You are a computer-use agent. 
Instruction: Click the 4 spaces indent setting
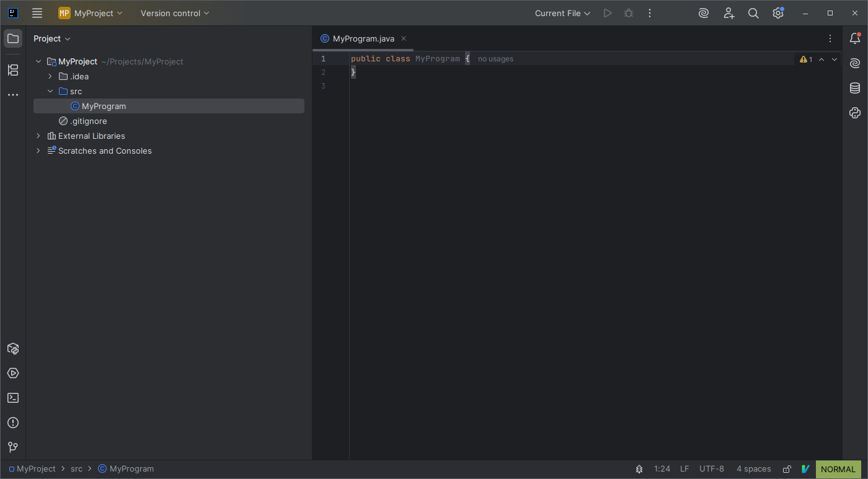click(x=753, y=469)
